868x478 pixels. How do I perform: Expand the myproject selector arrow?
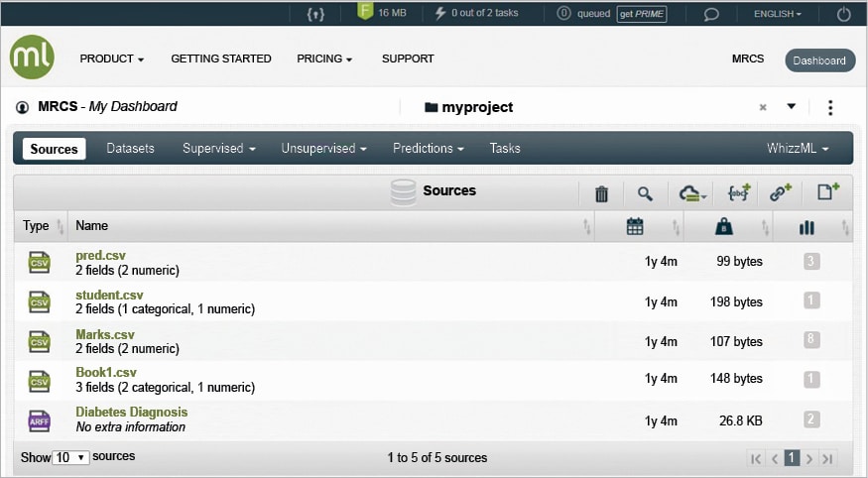click(792, 106)
